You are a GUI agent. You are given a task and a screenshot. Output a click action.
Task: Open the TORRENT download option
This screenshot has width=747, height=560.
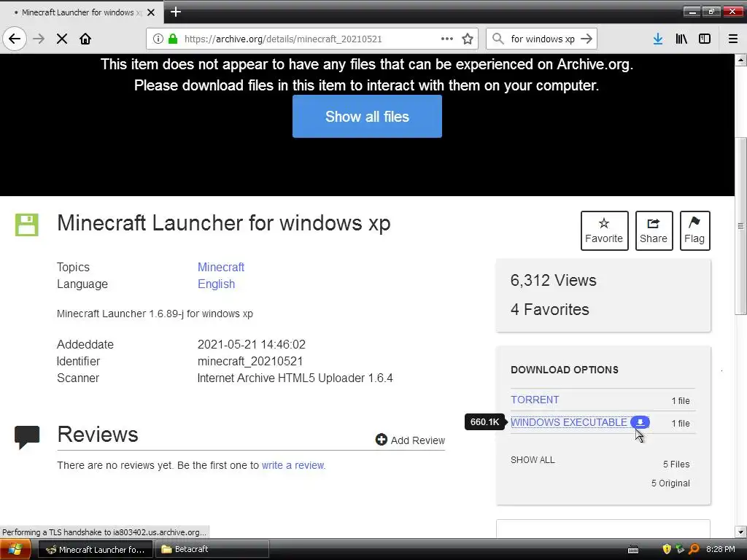click(535, 400)
